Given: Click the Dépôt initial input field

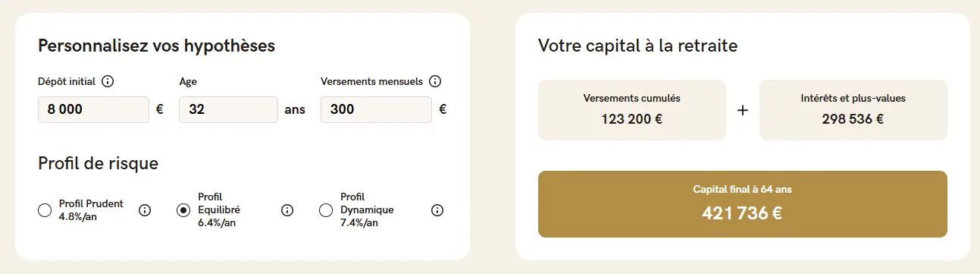Looking at the screenshot, I should [93, 109].
